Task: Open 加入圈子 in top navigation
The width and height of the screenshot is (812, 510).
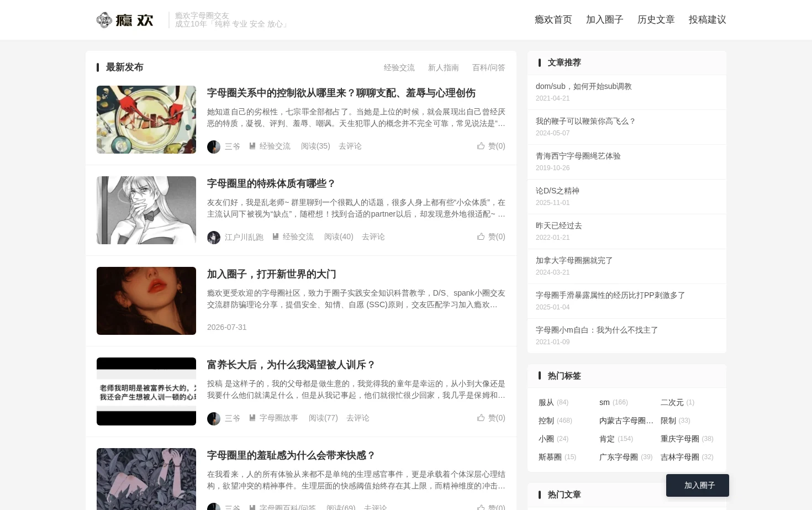Action: pyautogui.click(x=604, y=20)
